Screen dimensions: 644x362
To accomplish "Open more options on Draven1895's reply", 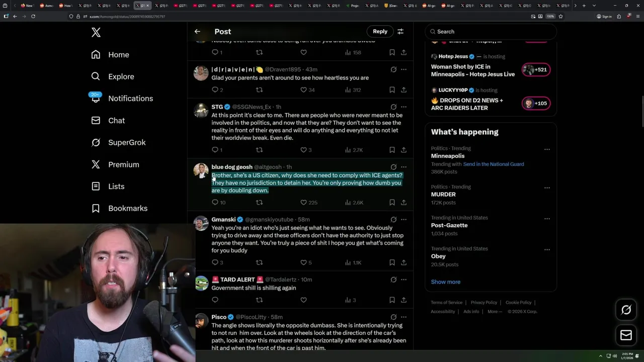I will point(404,69).
